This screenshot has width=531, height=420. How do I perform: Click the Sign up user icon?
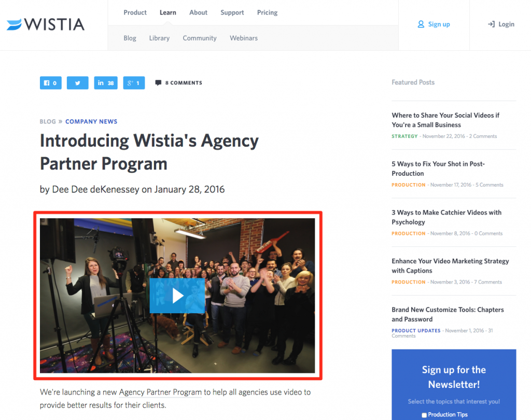coord(421,24)
